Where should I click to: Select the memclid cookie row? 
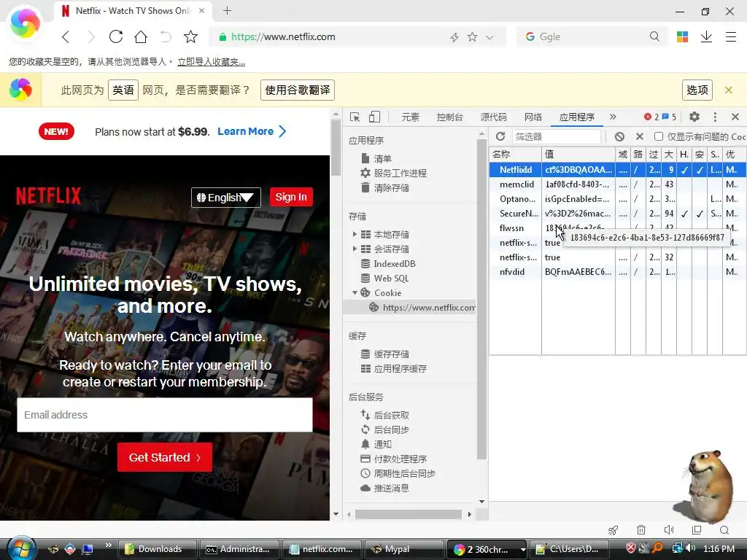point(618,184)
